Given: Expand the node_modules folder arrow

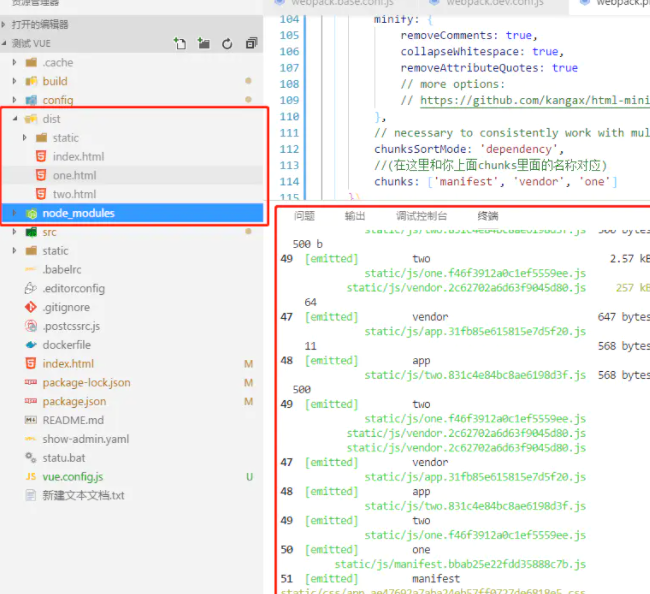Looking at the screenshot, I should click(15, 213).
